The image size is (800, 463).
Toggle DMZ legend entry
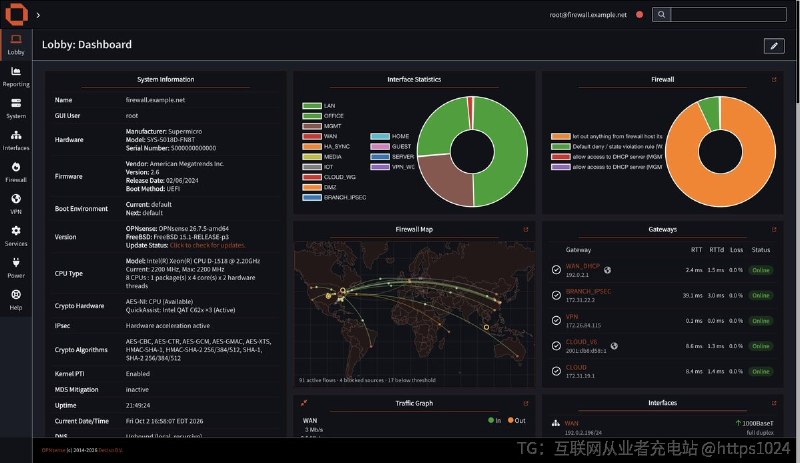(319, 187)
